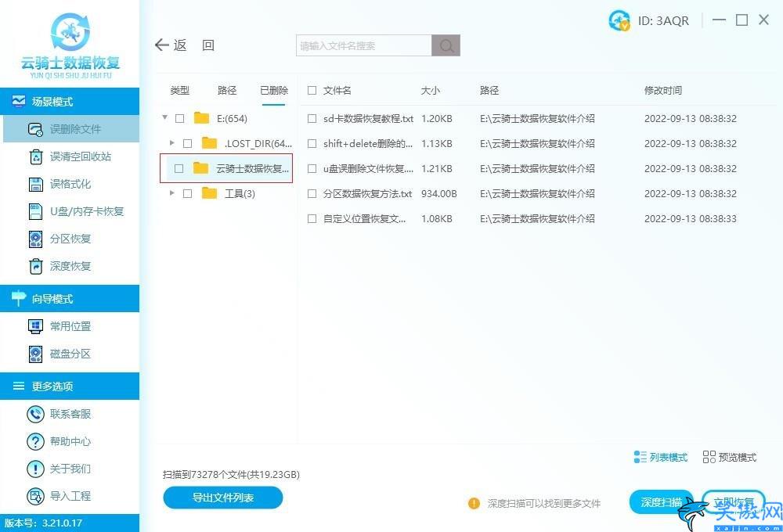
Task: Sort by the 路径 column header in file list
Action: [x=489, y=90]
